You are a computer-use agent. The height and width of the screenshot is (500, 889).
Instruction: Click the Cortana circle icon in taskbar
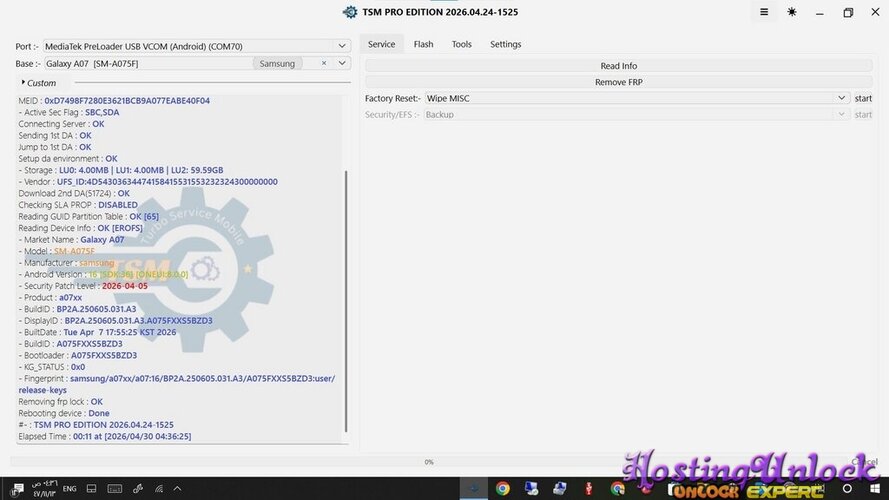point(847,489)
